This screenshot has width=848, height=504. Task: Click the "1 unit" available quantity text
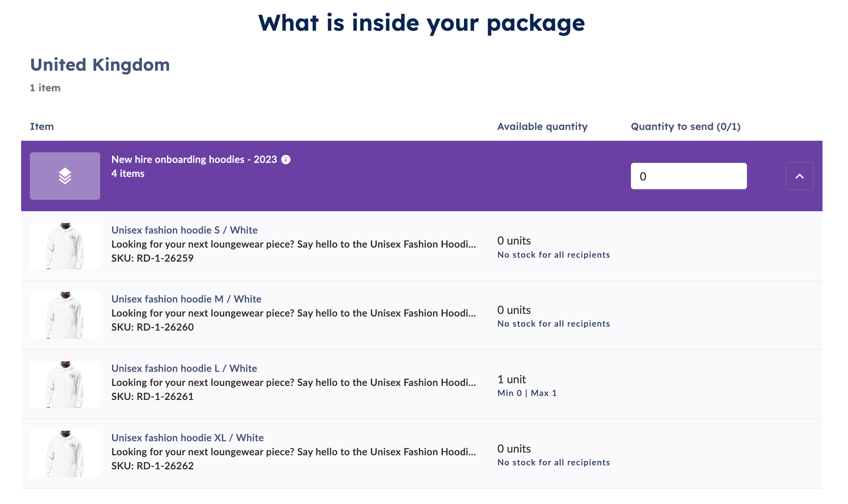point(511,379)
